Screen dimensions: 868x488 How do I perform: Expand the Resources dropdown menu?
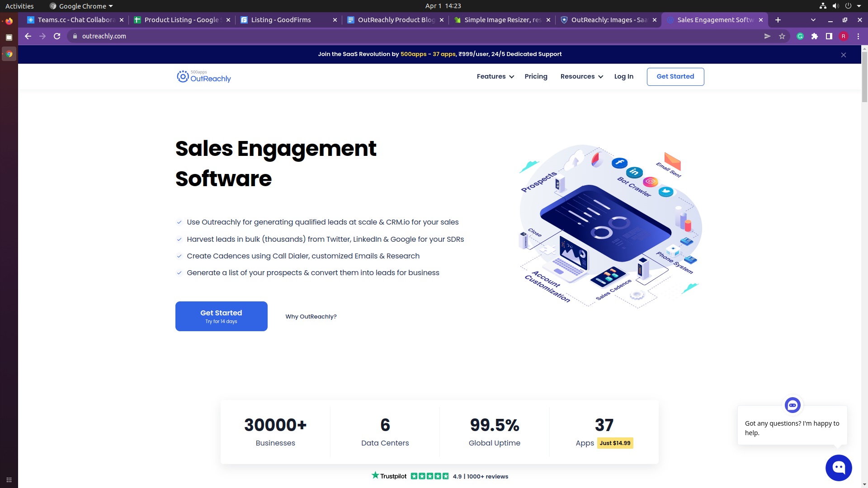tap(581, 76)
